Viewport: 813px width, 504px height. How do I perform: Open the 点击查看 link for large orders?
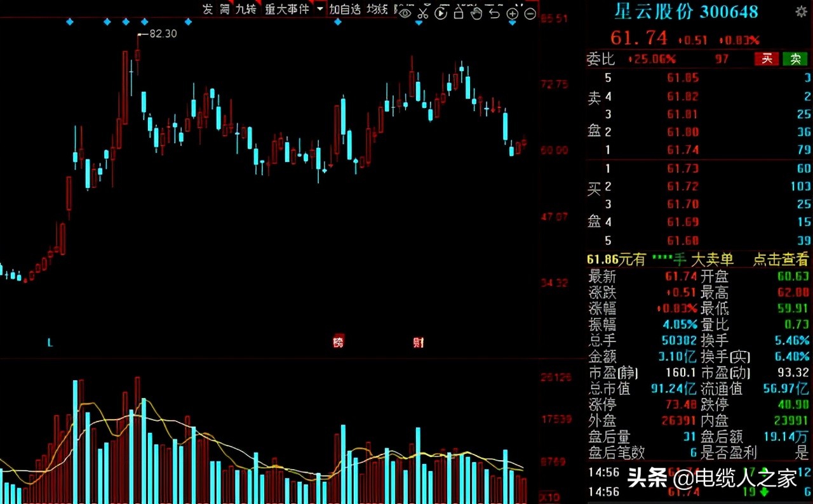pos(781,260)
